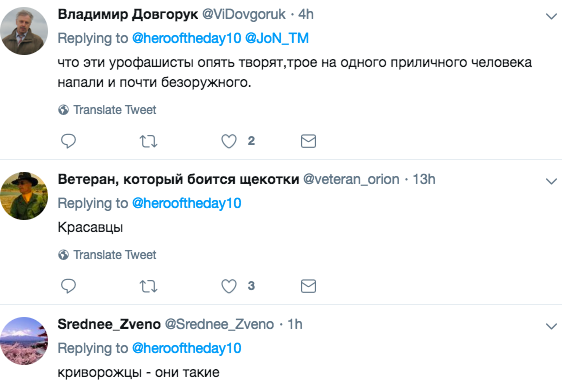Open Владимир Довгорук's profile picture

click(24, 31)
